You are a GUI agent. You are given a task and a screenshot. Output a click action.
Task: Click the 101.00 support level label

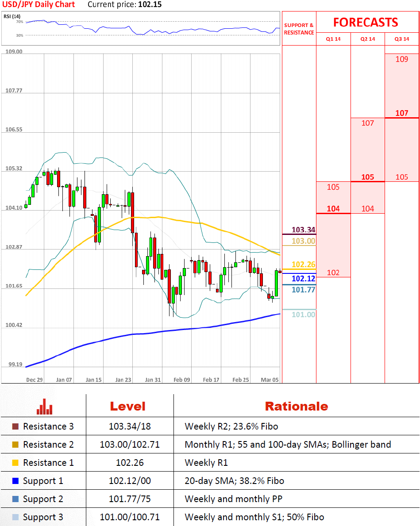[304, 315]
